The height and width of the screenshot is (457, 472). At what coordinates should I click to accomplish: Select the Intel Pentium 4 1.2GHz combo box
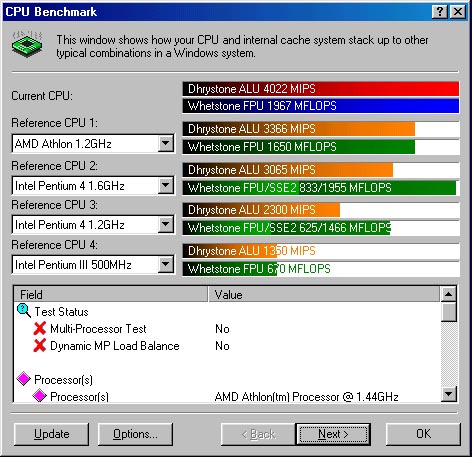click(93, 224)
